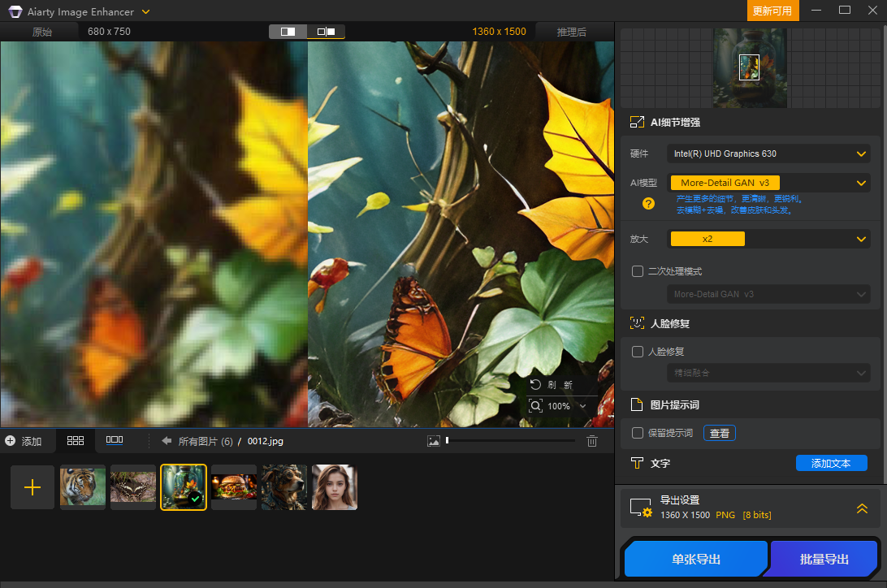Viewport: 887px width, 588px height.
Task: Click the 添加 add plus icon
Action: [11, 441]
